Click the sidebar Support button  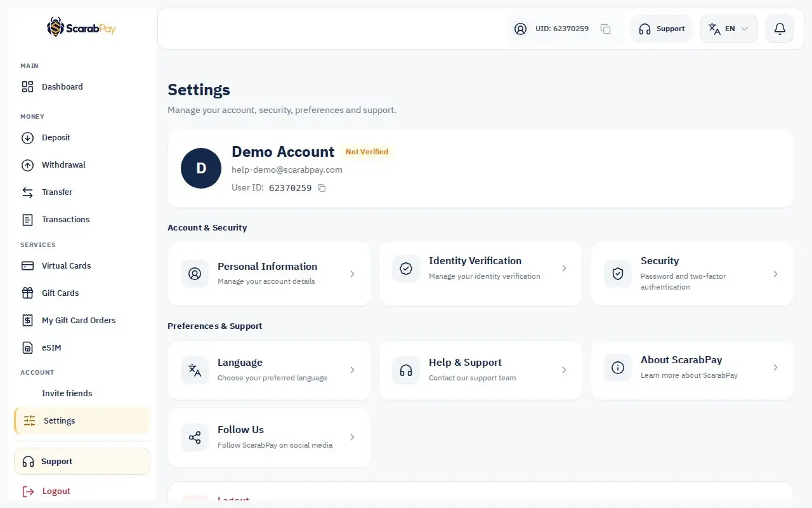point(82,462)
